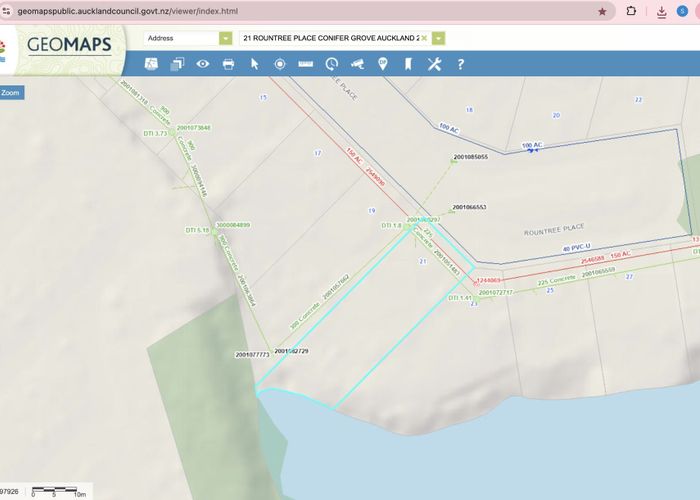700x500 pixels.
Task: Select the pointer selection tool
Action: tap(254, 64)
